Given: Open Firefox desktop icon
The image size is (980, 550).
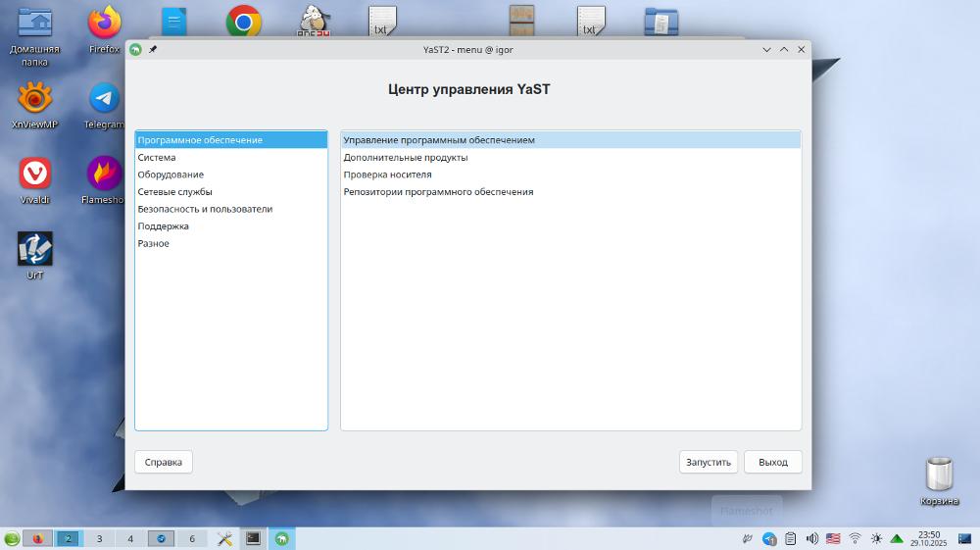Looking at the screenshot, I should click(x=105, y=30).
